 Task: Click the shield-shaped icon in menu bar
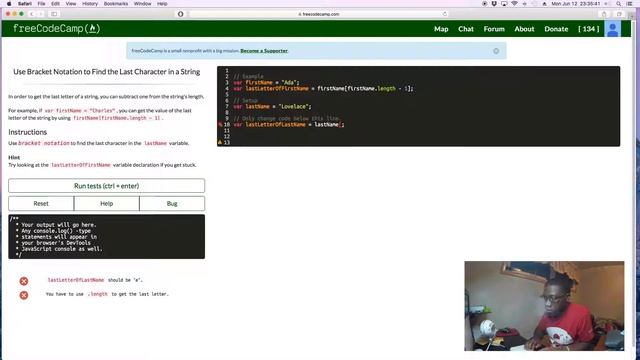coord(494,4)
